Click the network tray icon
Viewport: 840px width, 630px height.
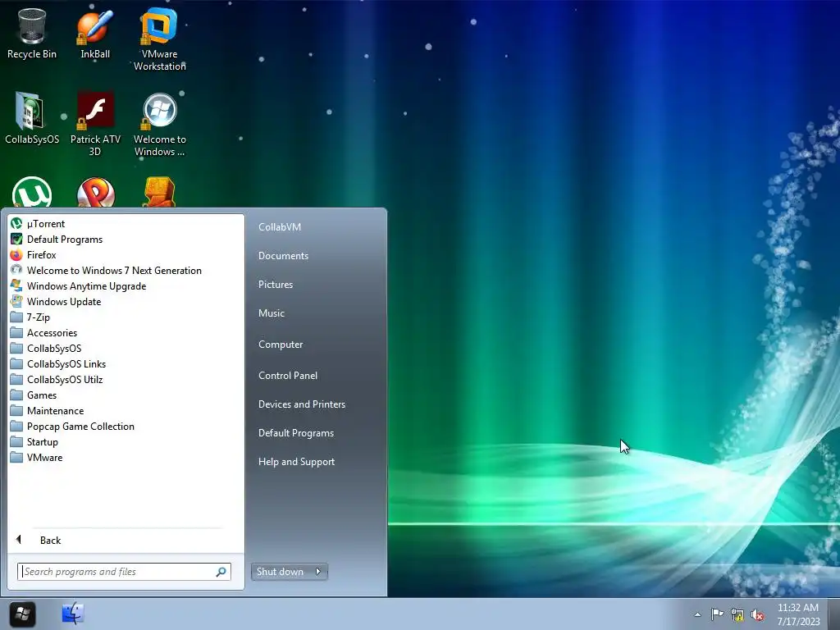click(x=737, y=614)
